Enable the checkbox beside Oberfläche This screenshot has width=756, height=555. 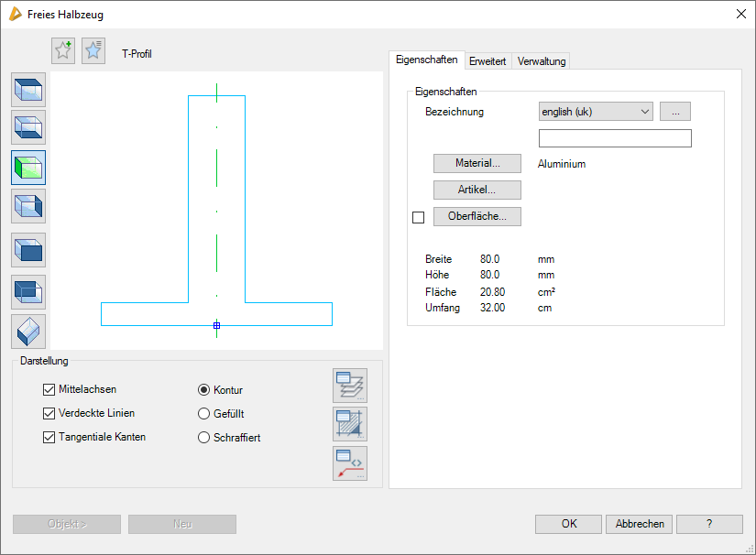(419, 218)
